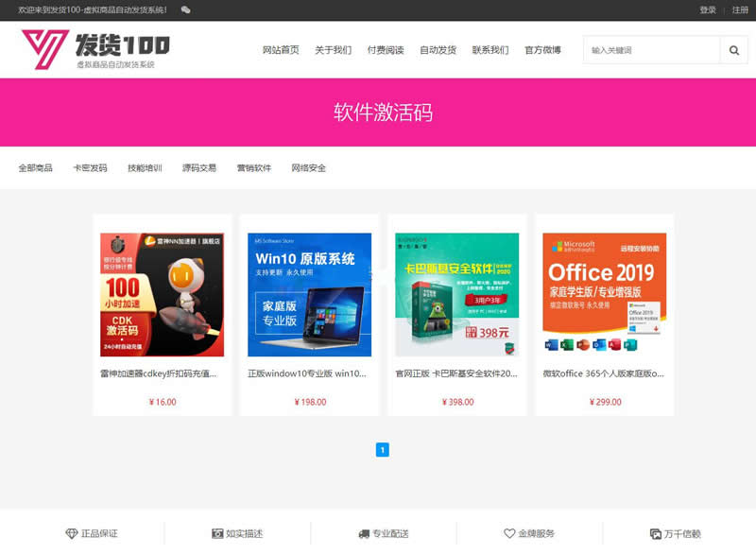Click title 雷神加速器cdkey折扣码充值...
This screenshot has height=555, width=756.
coord(159,373)
